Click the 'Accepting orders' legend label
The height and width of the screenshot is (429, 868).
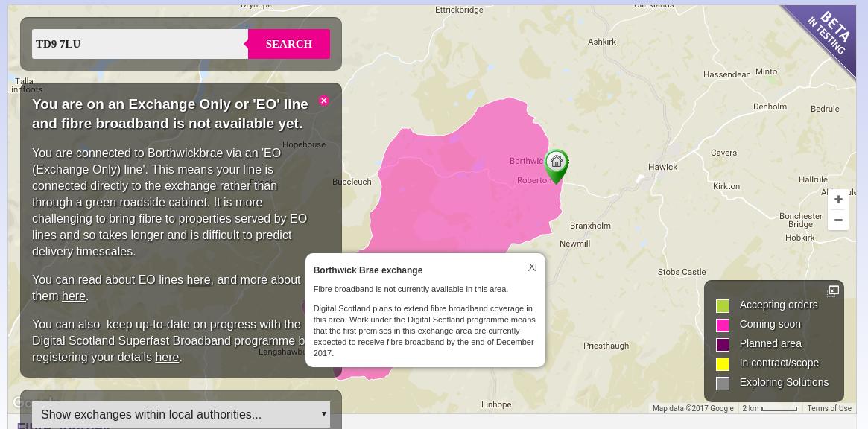point(779,305)
